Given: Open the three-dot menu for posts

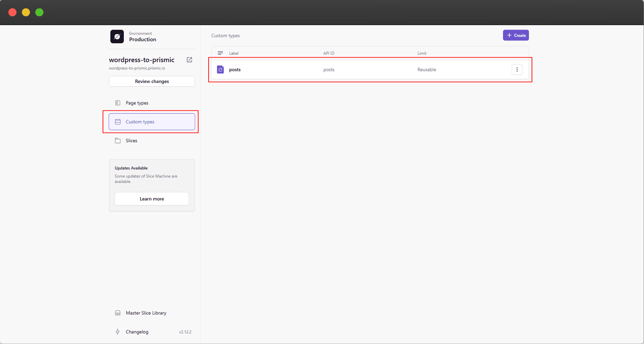Looking at the screenshot, I should click(517, 69).
